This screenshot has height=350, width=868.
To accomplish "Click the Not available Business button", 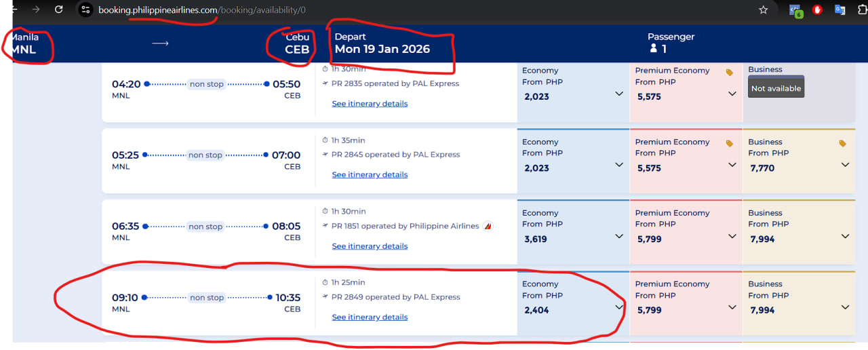I will pos(776,88).
